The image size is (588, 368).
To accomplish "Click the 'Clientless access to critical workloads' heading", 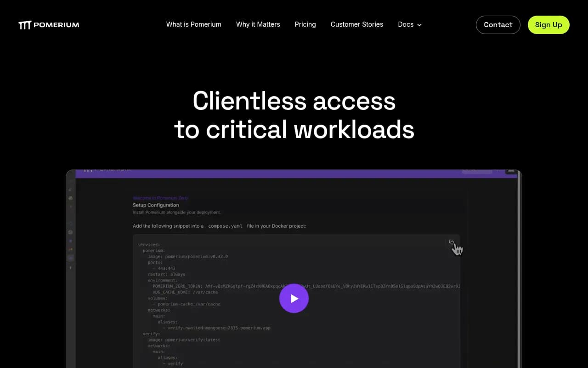I will tap(294, 115).
